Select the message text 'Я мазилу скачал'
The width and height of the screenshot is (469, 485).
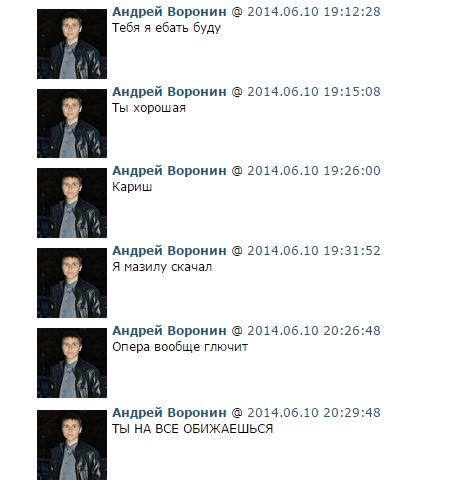[x=162, y=267]
